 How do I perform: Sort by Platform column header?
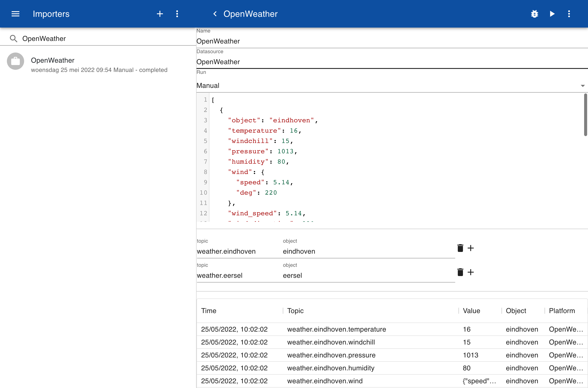(x=562, y=311)
